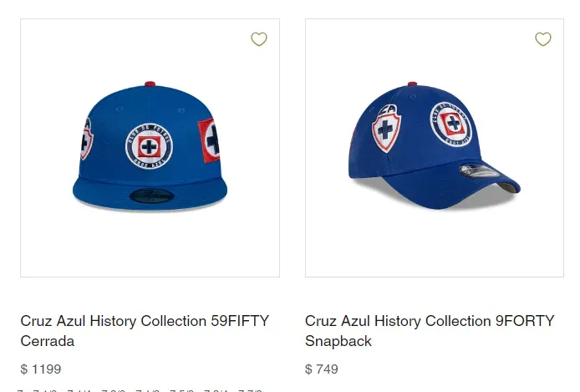Add 9FORTY Snapback to wishlist via heart
Viewport: 580px width, 392px height.
tap(543, 39)
